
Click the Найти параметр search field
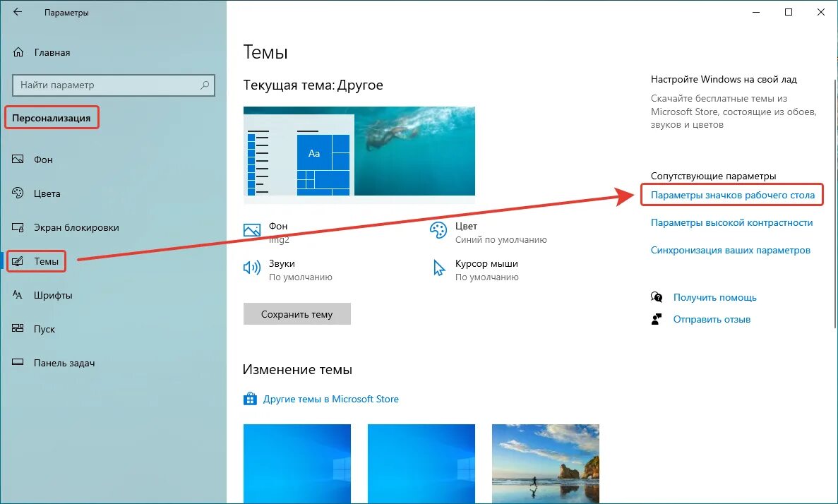coord(113,85)
